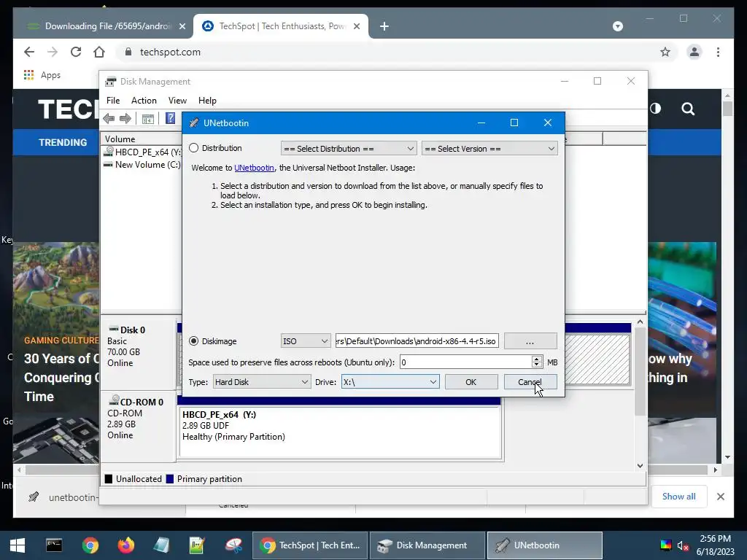Open Command Prompt from the taskbar
The image size is (747, 560).
click(54, 545)
